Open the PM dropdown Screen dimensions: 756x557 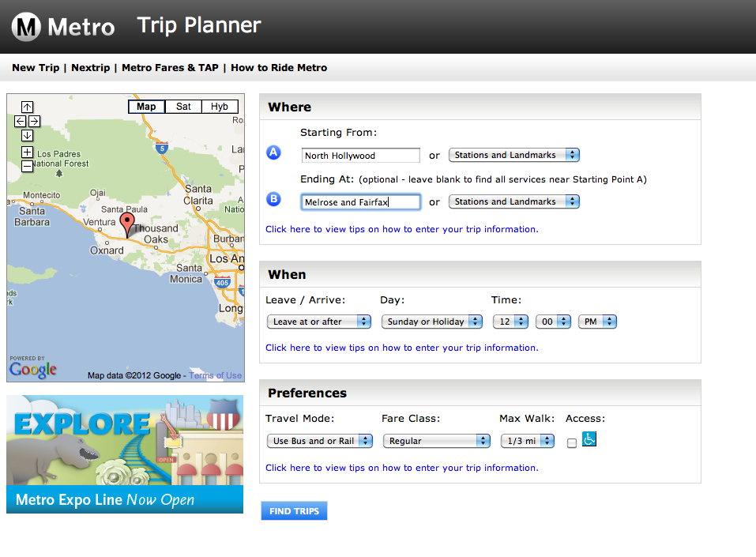tap(597, 322)
